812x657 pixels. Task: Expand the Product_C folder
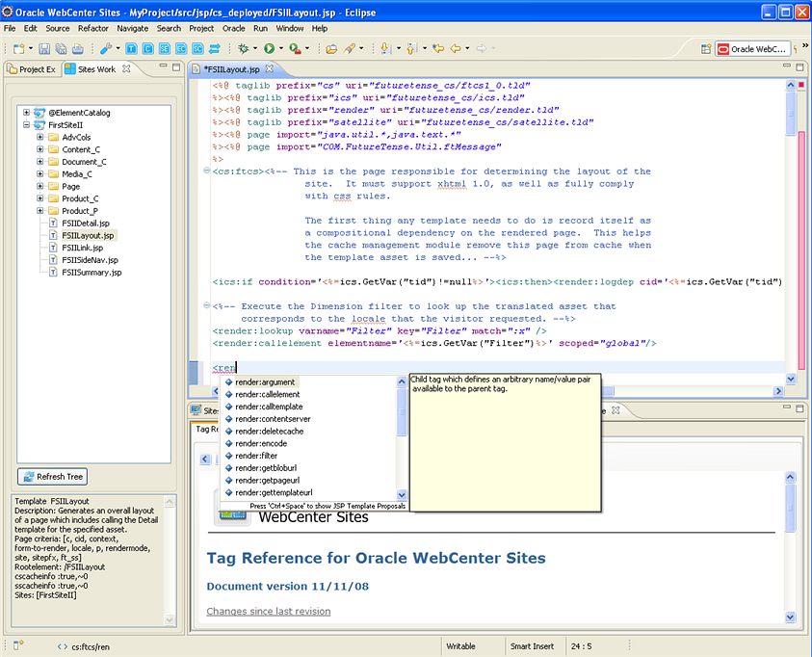[x=39, y=198]
